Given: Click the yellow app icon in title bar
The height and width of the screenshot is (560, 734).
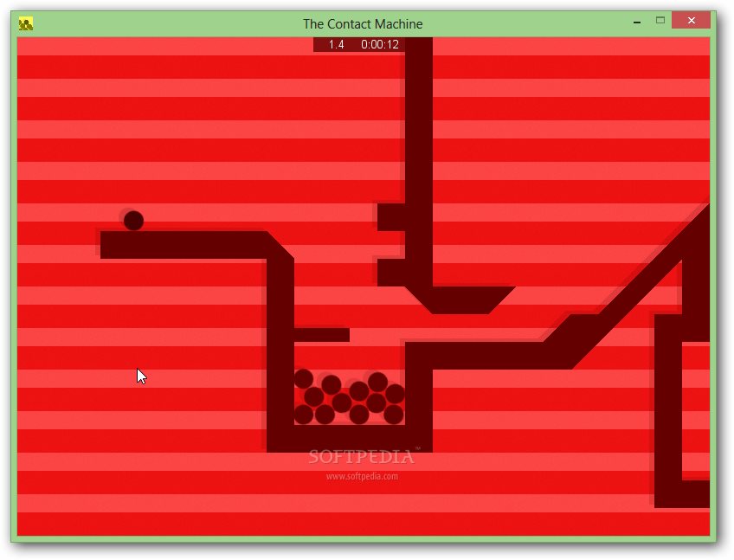Looking at the screenshot, I should pyautogui.click(x=26, y=24).
